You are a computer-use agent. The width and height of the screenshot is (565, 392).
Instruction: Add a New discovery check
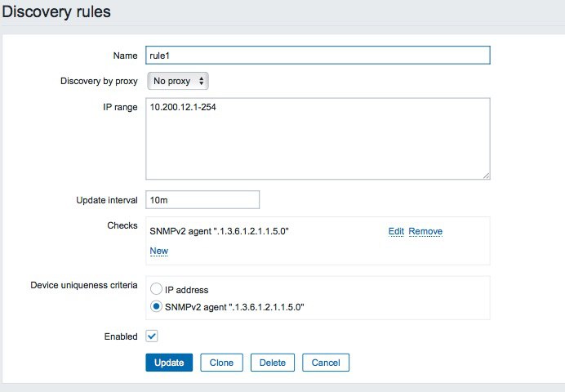[158, 251]
